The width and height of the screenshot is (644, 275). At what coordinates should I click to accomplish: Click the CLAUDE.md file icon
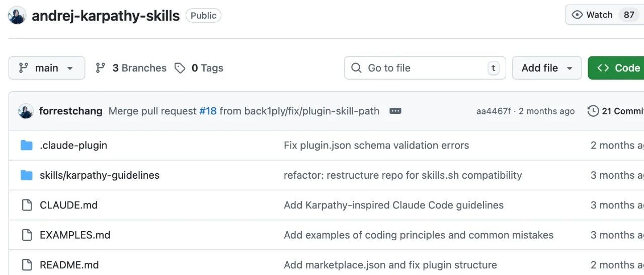click(27, 205)
